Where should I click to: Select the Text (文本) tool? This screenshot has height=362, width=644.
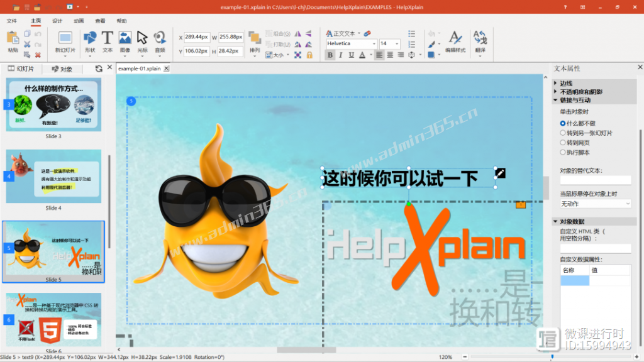pyautogui.click(x=108, y=42)
